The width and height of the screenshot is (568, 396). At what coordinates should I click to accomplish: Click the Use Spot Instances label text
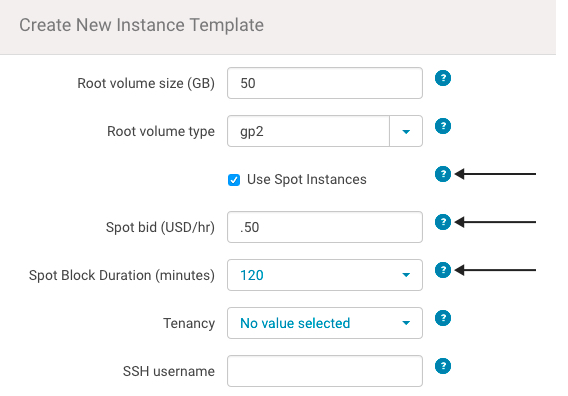306,179
